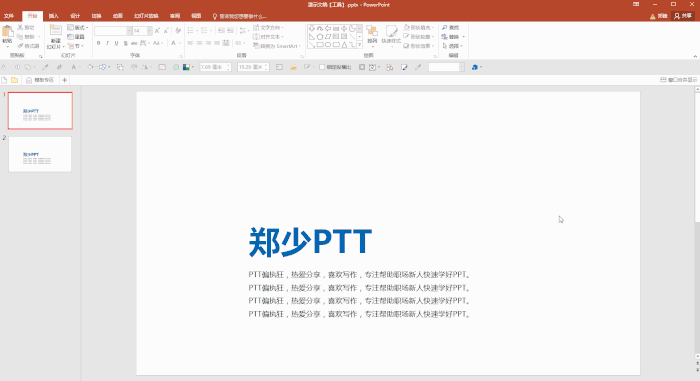Viewport: 700px width, 381px height.
Task: Open the font name dropdown arrow
Action: (x=129, y=31)
